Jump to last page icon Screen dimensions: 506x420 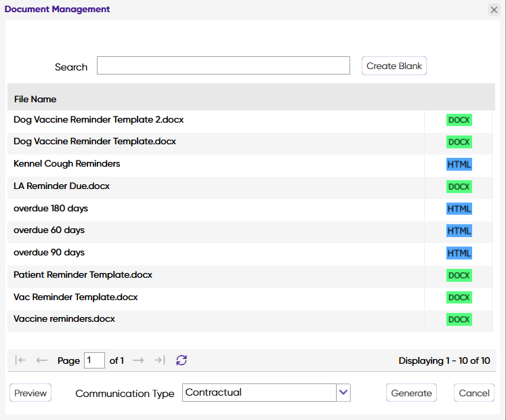click(x=160, y=360)
